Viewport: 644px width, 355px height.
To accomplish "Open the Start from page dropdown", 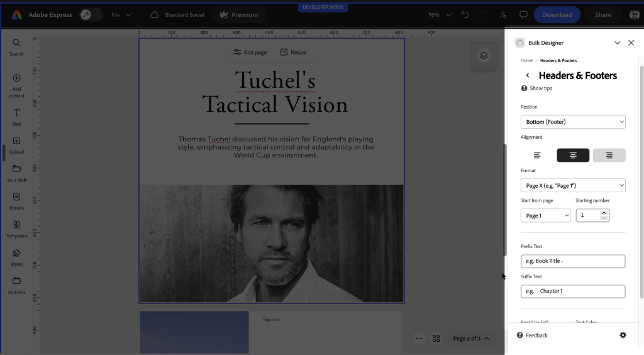I will click(x=545, y=216).
